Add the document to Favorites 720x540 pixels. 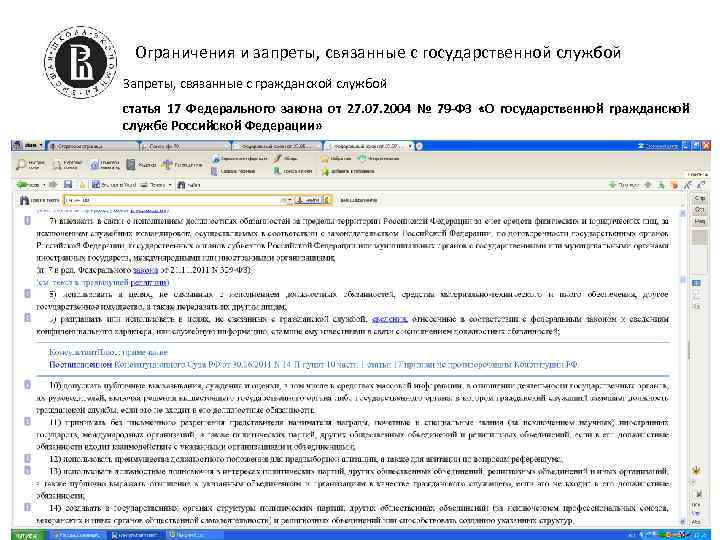pyautogui.click(x=348, y=171)
